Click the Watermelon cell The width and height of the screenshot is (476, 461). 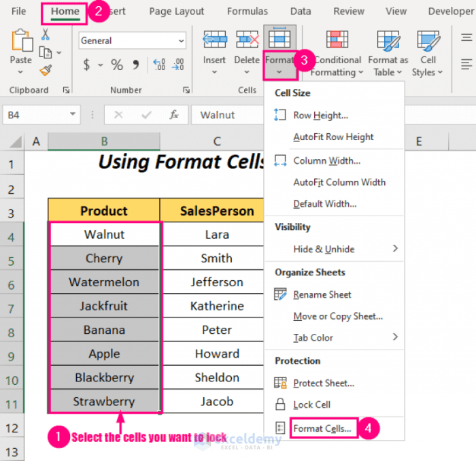[x=104, y=282]
